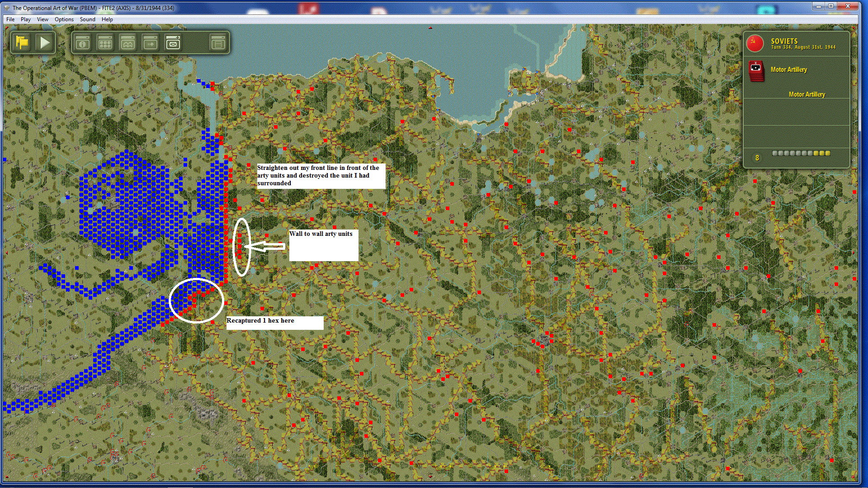Open the Play menu

26,19
